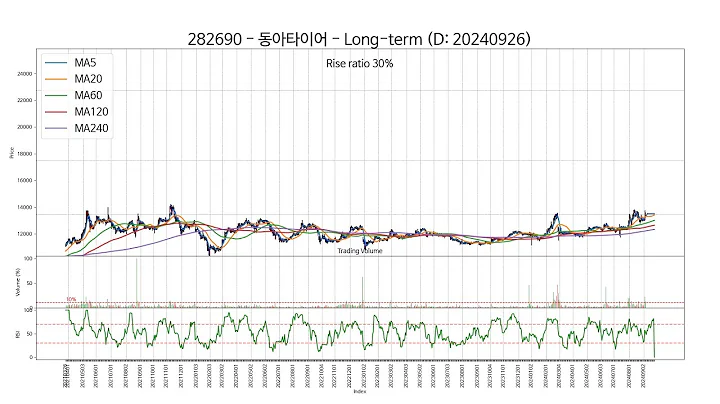Select the MA240 legend label
Image resolution: width=720 pixels, height=404 pixels.
(91, 128)
